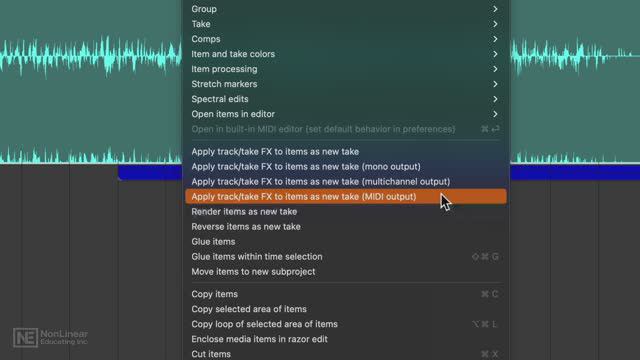Select Render items as new take

coord(346,212)
